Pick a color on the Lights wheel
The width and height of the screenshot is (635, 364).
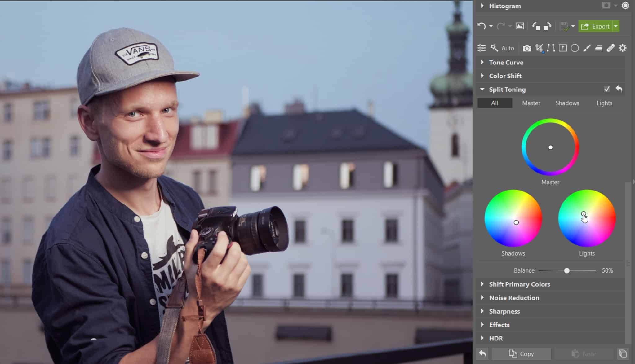pyautogui.click(x=587, y=218)
